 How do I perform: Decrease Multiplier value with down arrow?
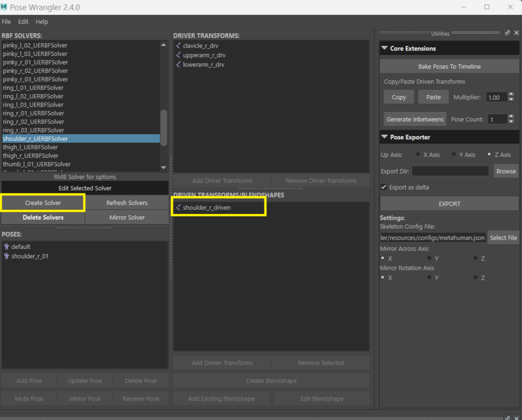click(x=511, y=99)
